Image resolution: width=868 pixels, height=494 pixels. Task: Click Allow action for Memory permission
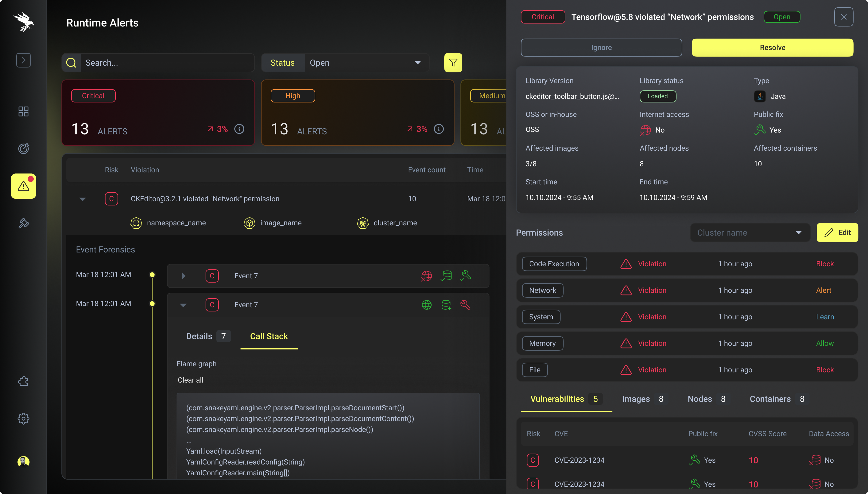[825, 343]
